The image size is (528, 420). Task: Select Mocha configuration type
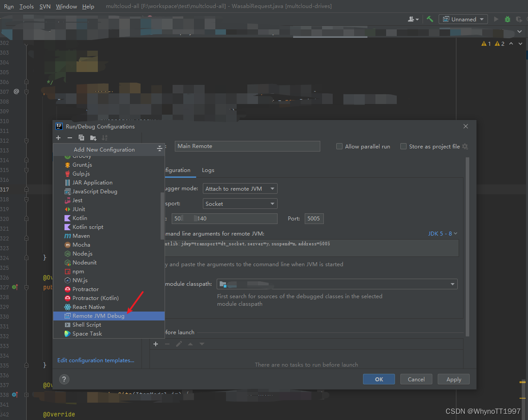pos(109,244)
